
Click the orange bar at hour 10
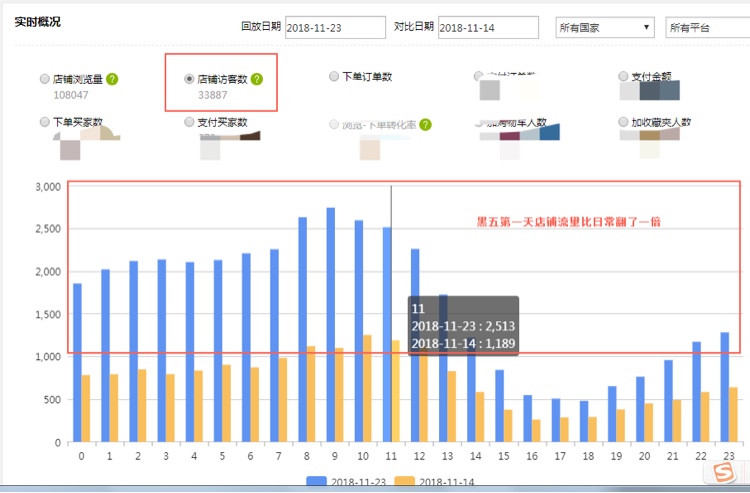(x=367, y=388)
